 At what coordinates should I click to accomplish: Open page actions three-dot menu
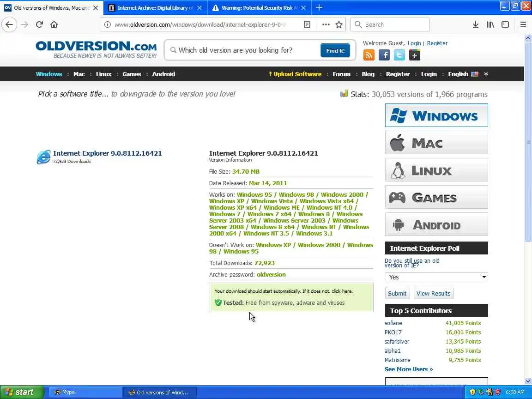coord(326,24)
